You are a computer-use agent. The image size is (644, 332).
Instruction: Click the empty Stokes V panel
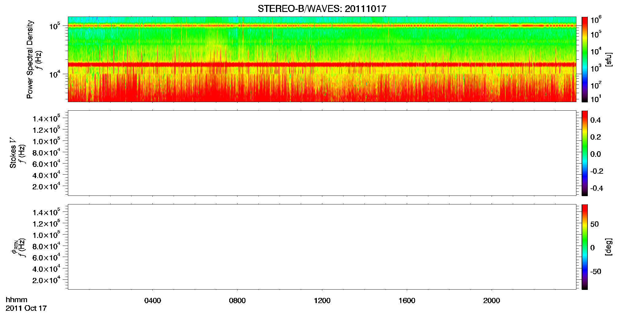click(x=322, y=153)
